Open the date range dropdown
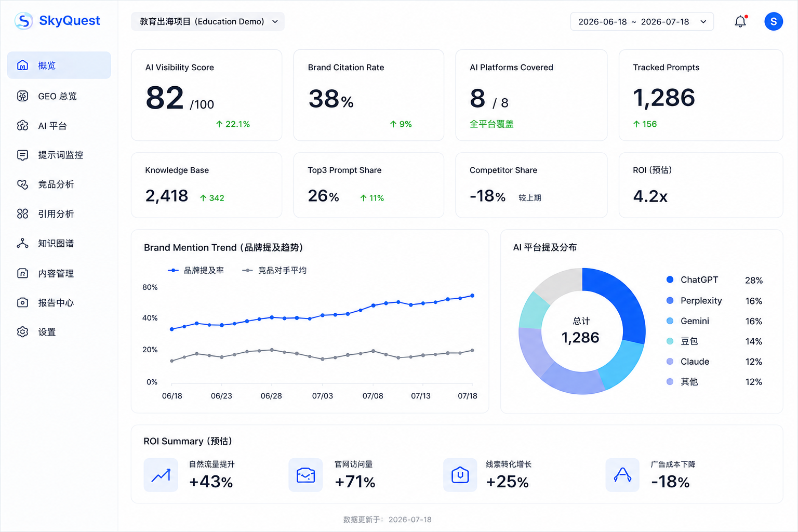Viewport: 798px width, 532px height. 642,21
